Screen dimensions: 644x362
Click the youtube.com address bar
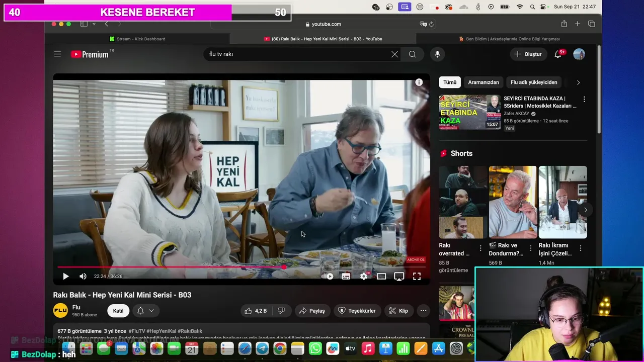(322, 24)
